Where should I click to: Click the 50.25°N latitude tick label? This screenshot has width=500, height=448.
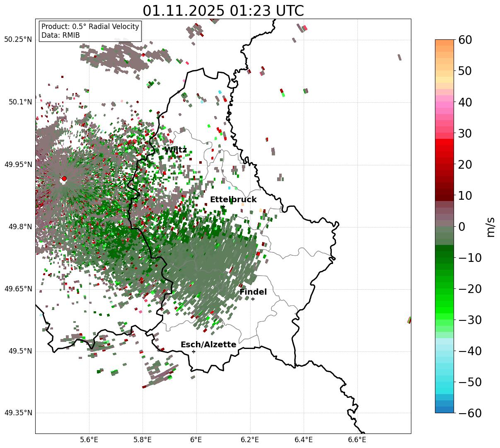click(18, 40)
